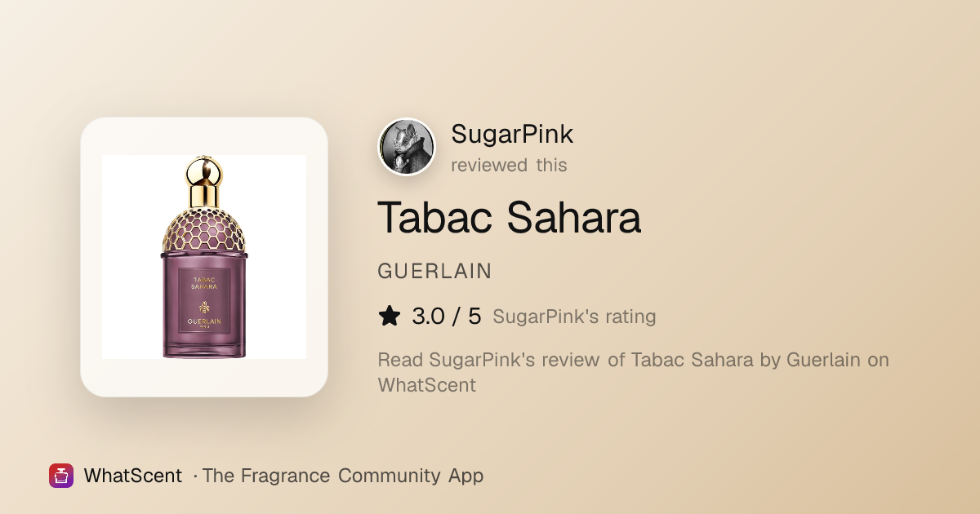Click the honeycomb bottle dome in image
980x514 pixels.
(x=204, y=228)
